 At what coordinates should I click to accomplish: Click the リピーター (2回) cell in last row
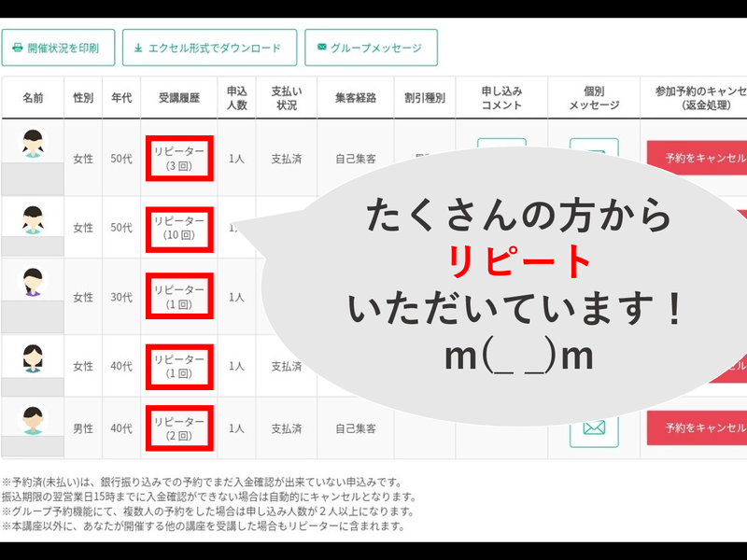pos(179,428)
